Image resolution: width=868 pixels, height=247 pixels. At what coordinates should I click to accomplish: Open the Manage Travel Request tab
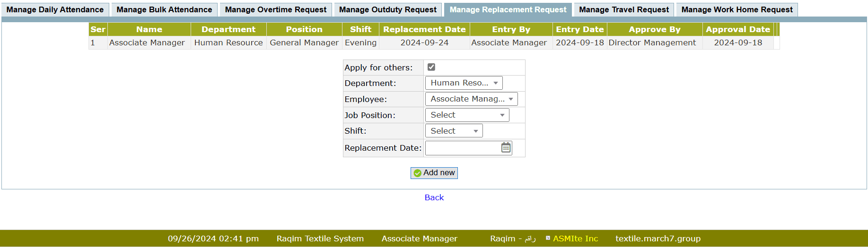pyautogui.click(x=624, y=9)
